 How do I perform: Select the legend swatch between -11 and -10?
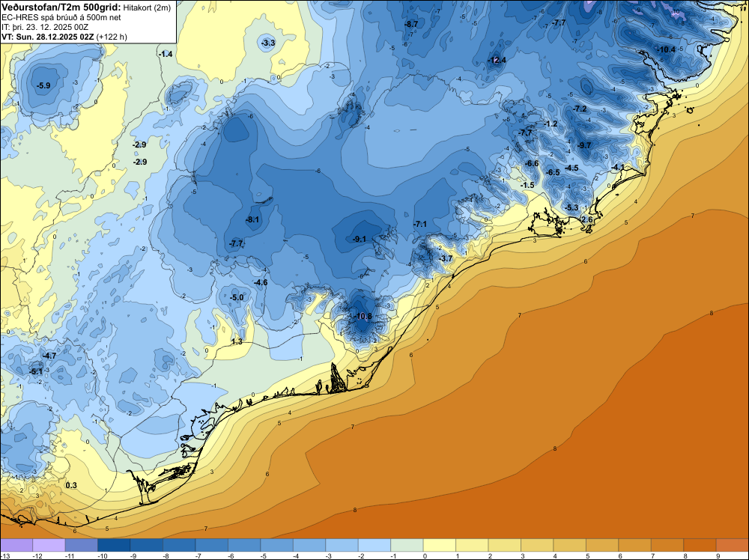point(81,545)
